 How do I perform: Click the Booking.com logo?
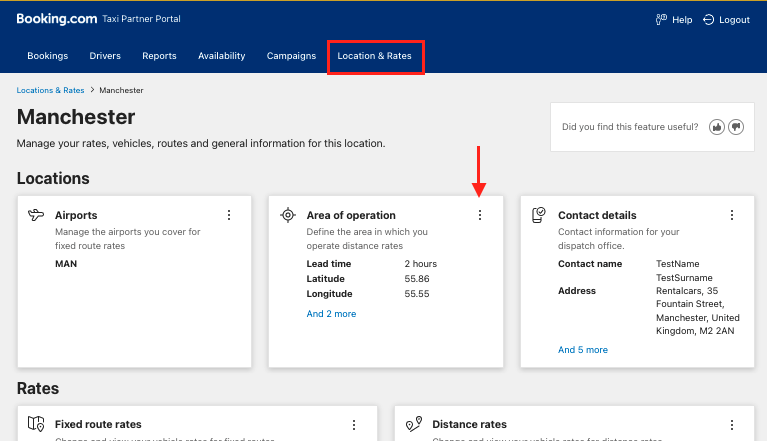(x=57, y=19)
